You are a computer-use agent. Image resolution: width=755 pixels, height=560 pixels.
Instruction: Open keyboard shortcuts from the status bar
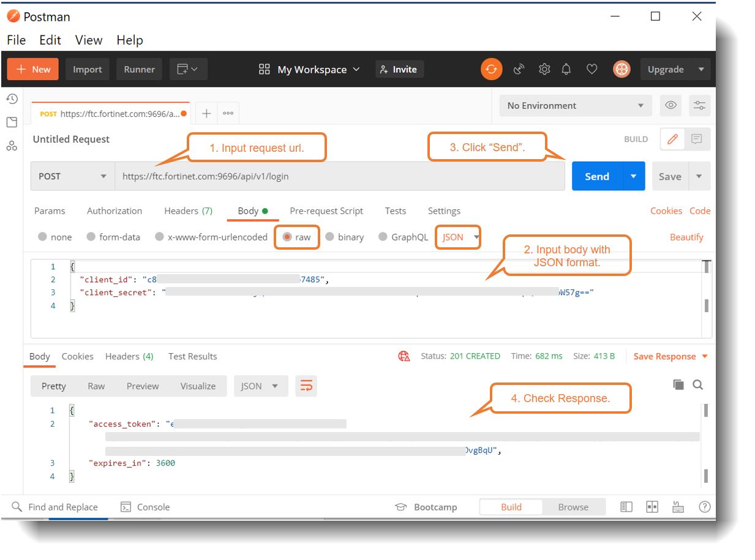click(x=678, y=507)
